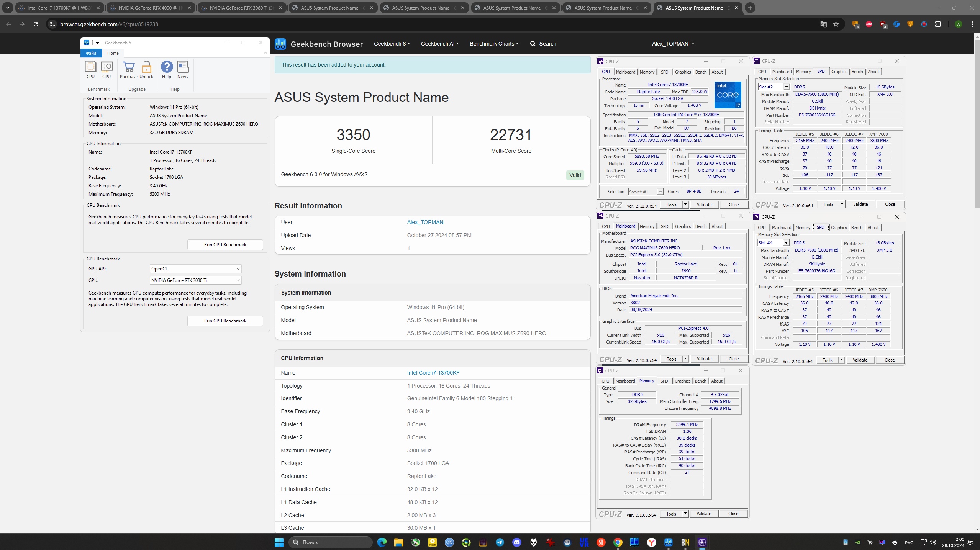Open the GPU API OpenCL combo box

point(195,269)
